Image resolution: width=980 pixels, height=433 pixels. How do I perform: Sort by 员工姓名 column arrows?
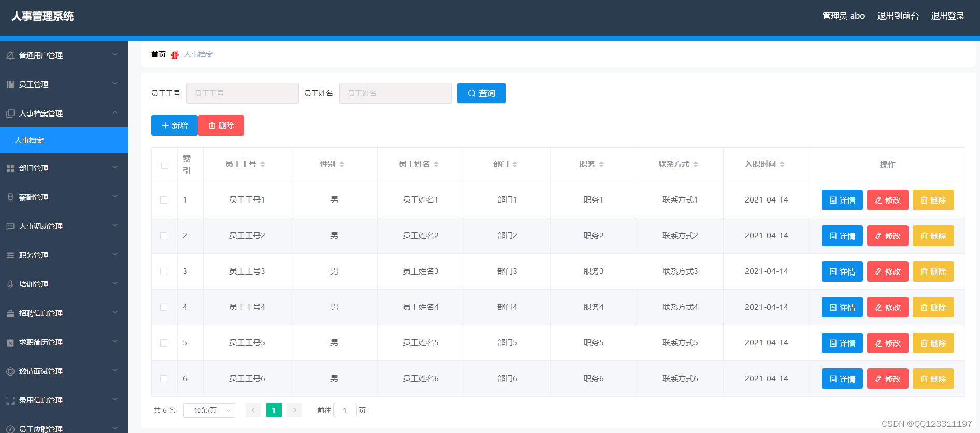click(436, 164)
